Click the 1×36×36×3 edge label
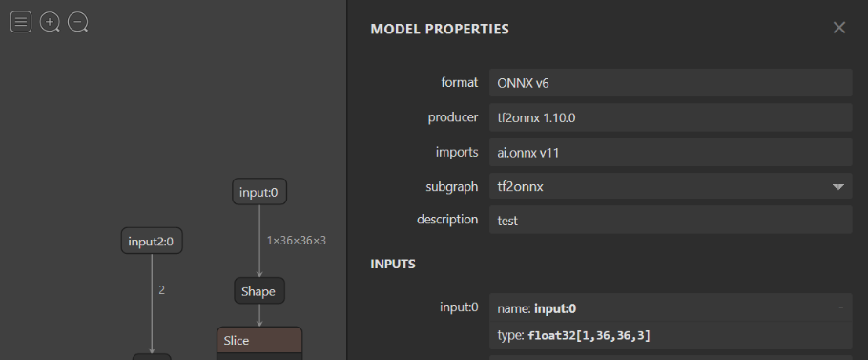Screen dimensions: 868x360 [296, 241]
